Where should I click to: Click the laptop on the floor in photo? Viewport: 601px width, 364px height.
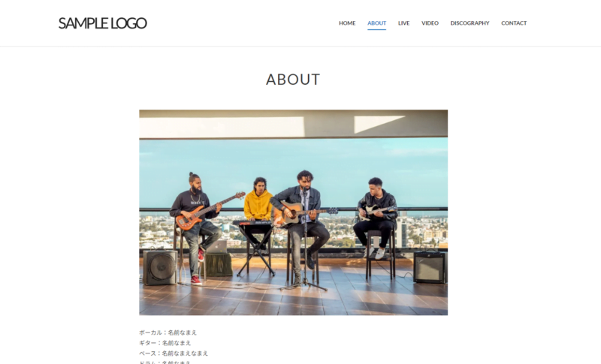point(217,246)
